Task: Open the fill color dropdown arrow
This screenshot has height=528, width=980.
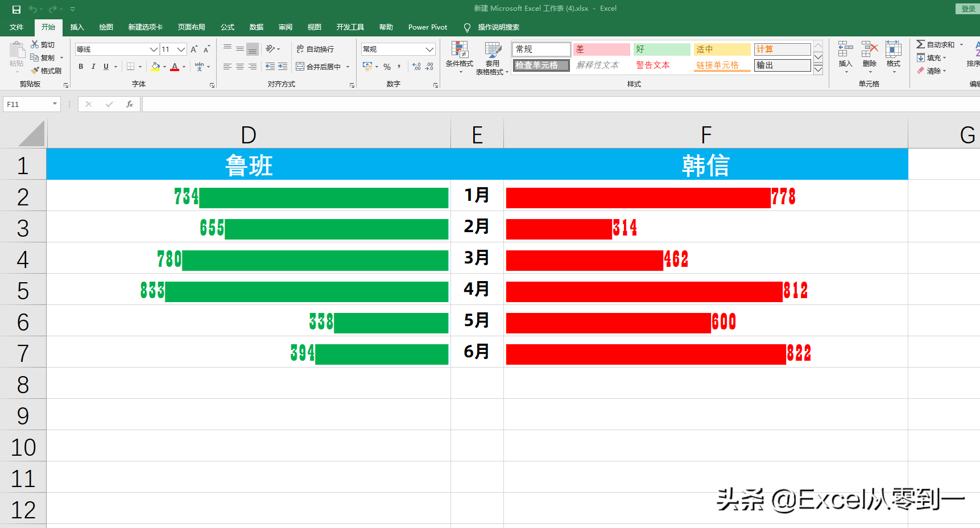Action: tap(164, 67)
